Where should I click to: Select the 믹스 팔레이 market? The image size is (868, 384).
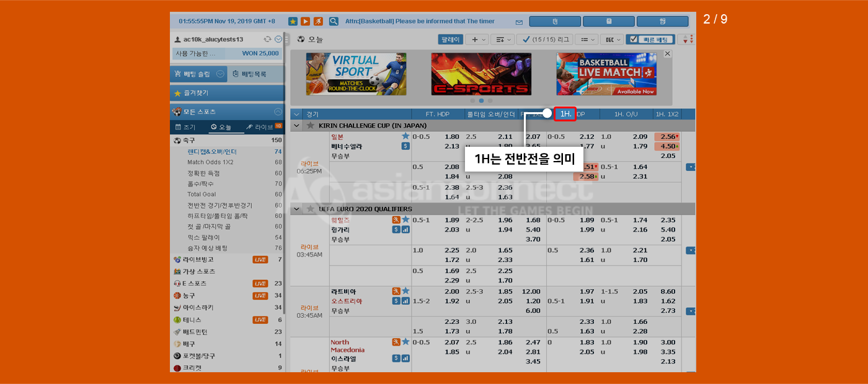pos(203,237)
